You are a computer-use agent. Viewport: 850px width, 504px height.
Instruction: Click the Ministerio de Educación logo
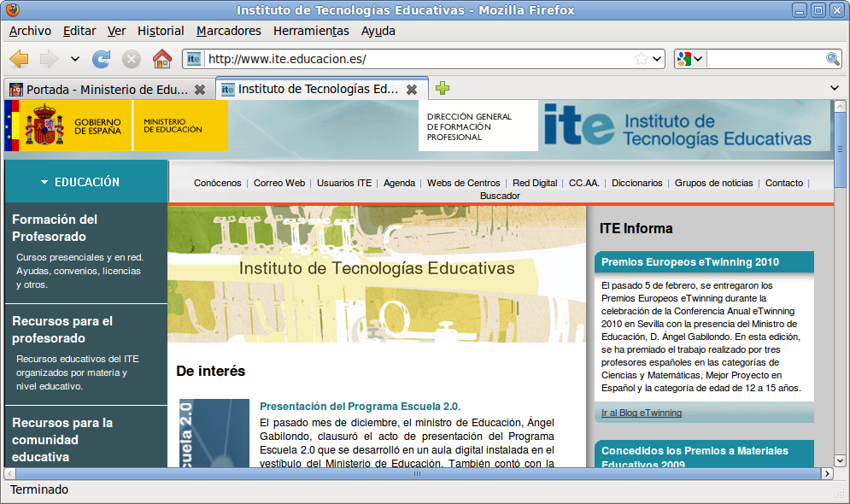[180, 126]
